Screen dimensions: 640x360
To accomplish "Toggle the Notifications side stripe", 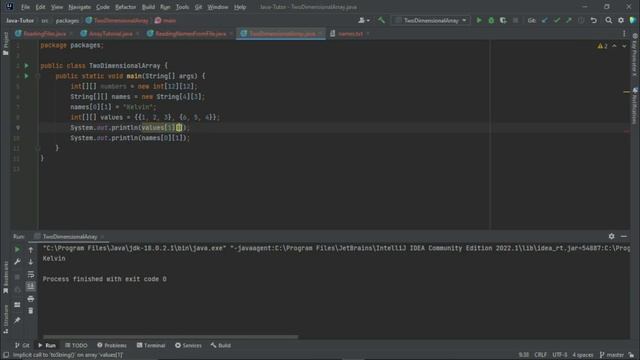I will click(x=635, y=105).
